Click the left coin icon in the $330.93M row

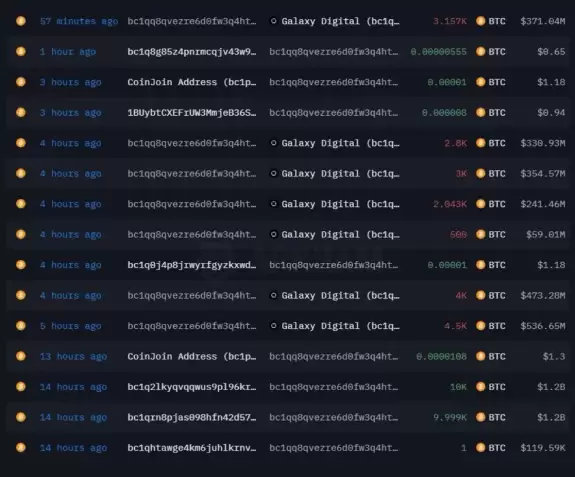pyautogui.click(x=21, y=143)
